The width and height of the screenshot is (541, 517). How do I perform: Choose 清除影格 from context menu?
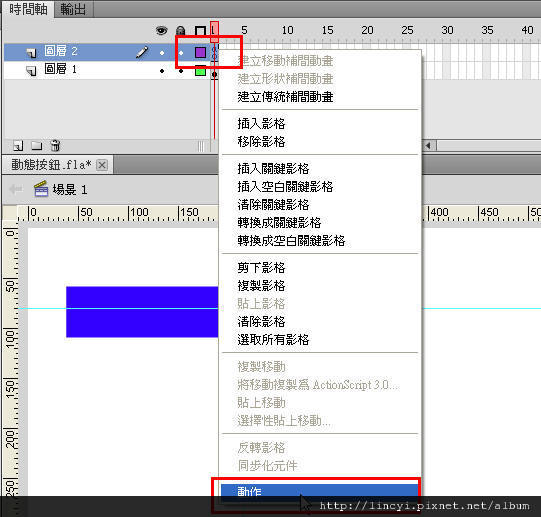(x=261, y=322)
